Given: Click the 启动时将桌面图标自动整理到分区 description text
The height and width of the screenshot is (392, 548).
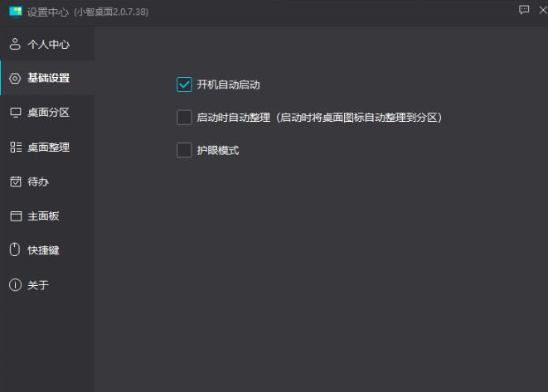Looking at the screenshot, I should coord(359,118).
